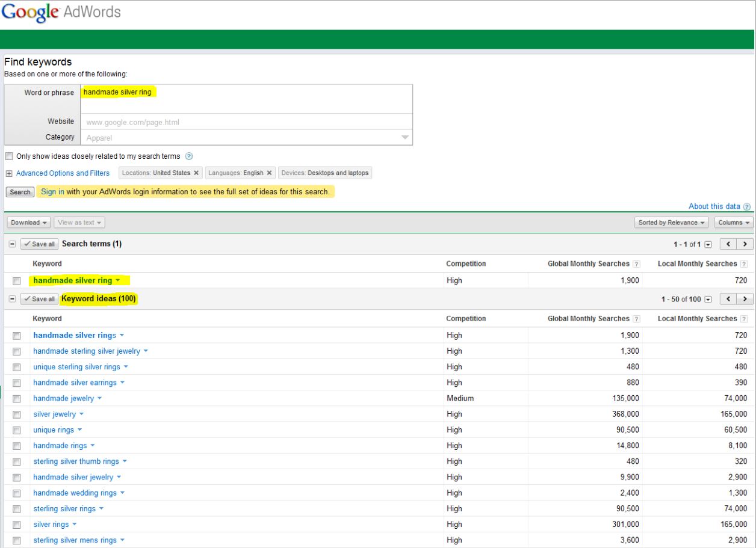Check the 'silver jewelry' row checkbox

pyautogui.click(x=17, y=414)
